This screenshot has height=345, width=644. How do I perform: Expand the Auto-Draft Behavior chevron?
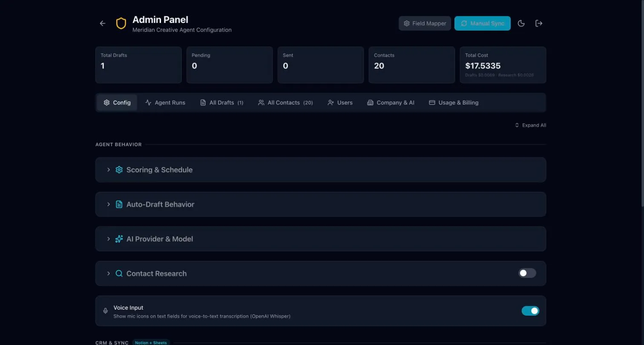109,204
